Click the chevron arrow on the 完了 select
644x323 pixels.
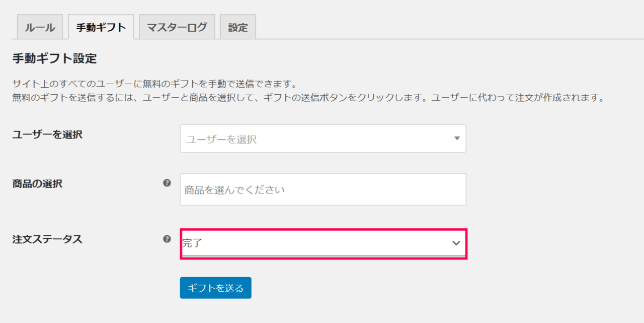coord(456,243)
